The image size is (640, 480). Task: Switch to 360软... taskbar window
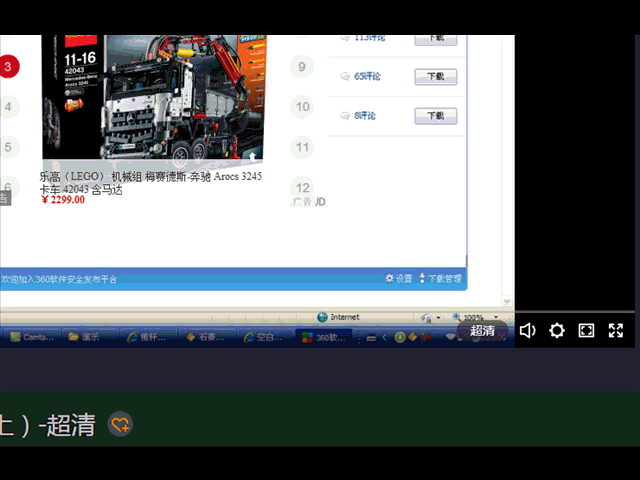pos(324,338)
